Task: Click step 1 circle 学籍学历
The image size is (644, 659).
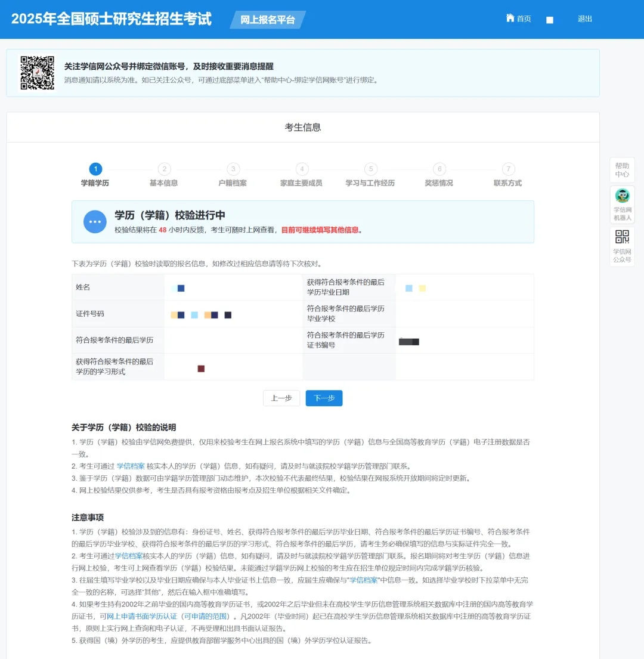Action: (x=95, y=169)
